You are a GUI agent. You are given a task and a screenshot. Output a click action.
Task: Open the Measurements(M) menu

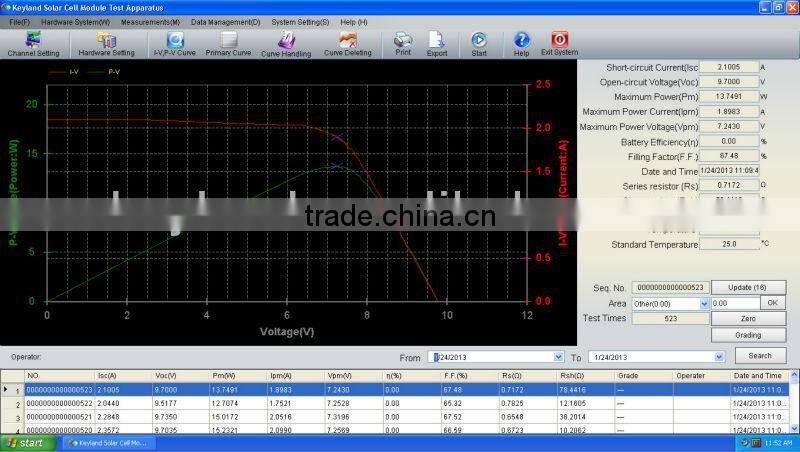(x=151, y=21)
